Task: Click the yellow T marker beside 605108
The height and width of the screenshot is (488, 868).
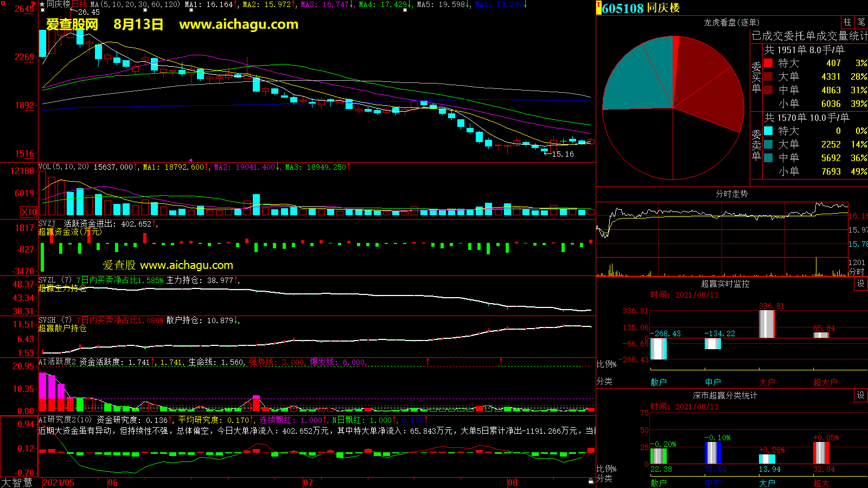Action: pyautogui.click(x=598, y=8)
